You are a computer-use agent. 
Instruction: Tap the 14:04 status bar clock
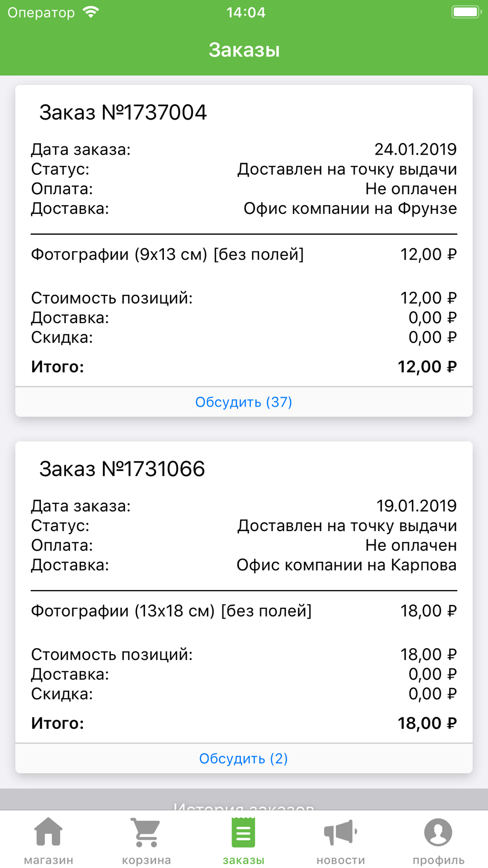[x=246, y=12]
